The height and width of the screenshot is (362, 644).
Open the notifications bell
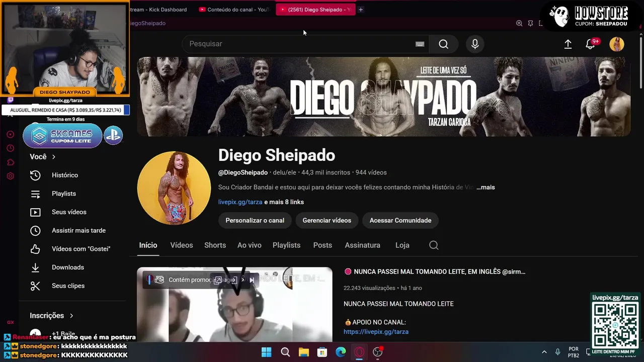tap(591, 44)
